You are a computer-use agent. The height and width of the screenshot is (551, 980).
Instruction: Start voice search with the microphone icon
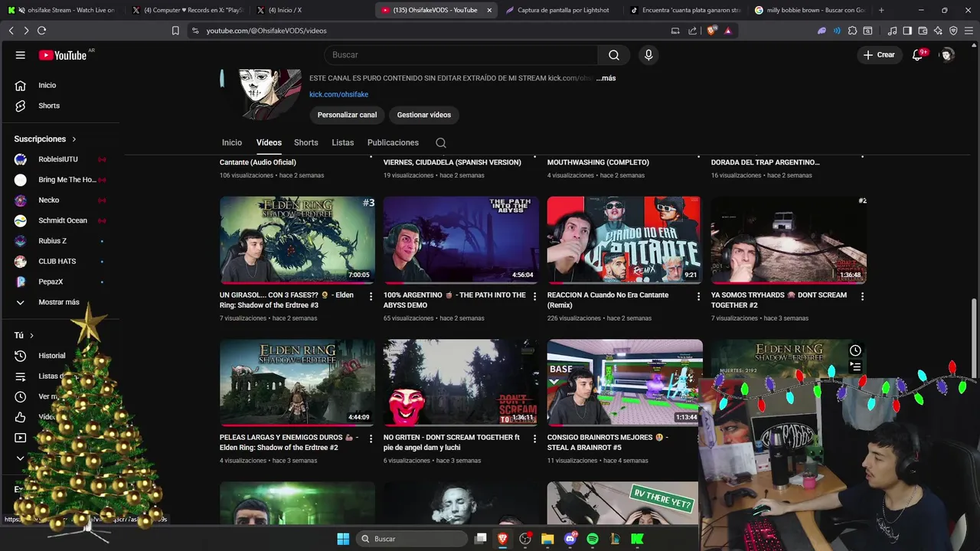pos(648,55)
